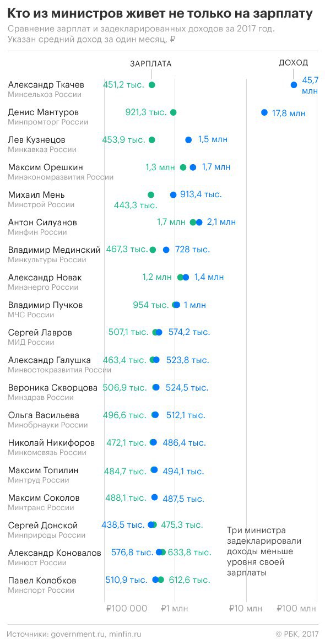325x644 pixels.
Task: Click Tkachev's blue income dot 45,7 млн
Action: pos(294,85)
